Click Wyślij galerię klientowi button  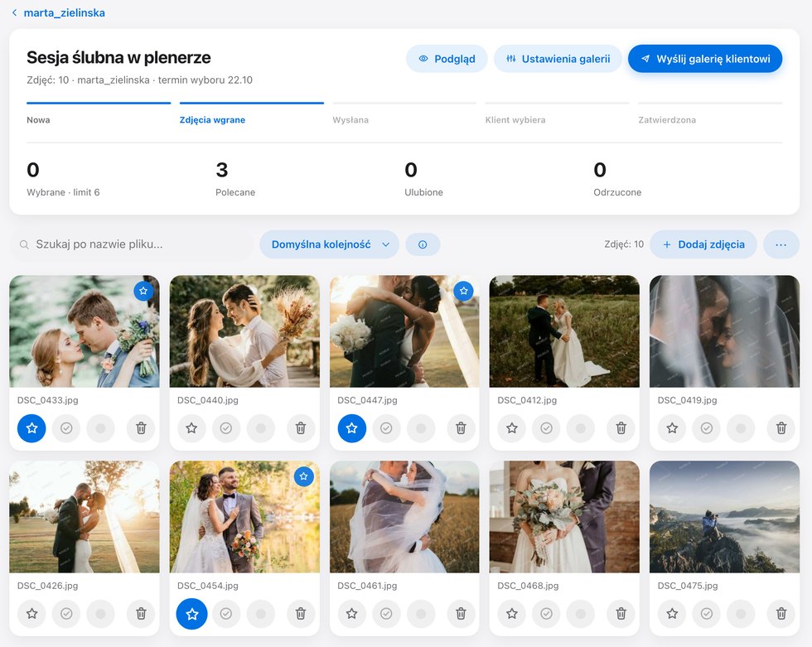tap(705, 59)
